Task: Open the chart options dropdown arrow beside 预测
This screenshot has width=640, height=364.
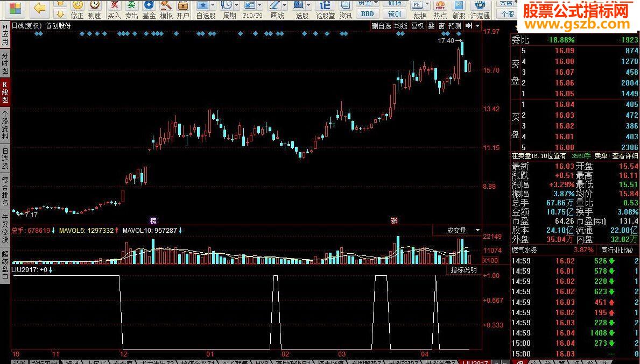Action: pyautogui.click(x=478, y=26)
